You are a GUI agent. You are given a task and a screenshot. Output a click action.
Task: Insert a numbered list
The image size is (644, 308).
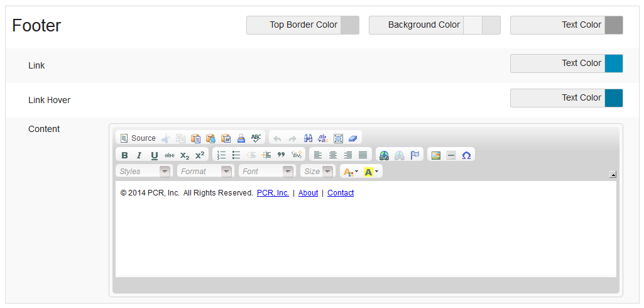point(221,155)
